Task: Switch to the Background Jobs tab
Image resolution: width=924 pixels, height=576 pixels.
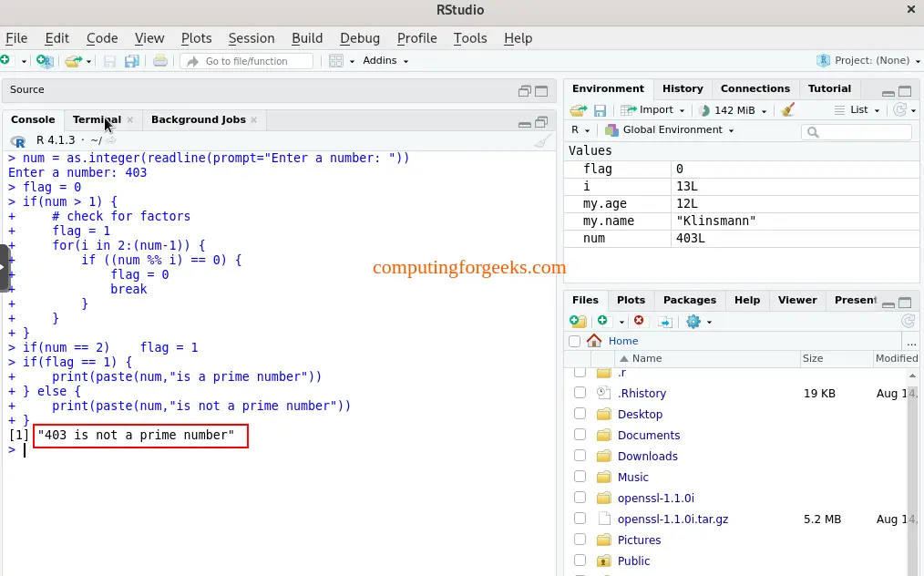Action: [198, 119]
